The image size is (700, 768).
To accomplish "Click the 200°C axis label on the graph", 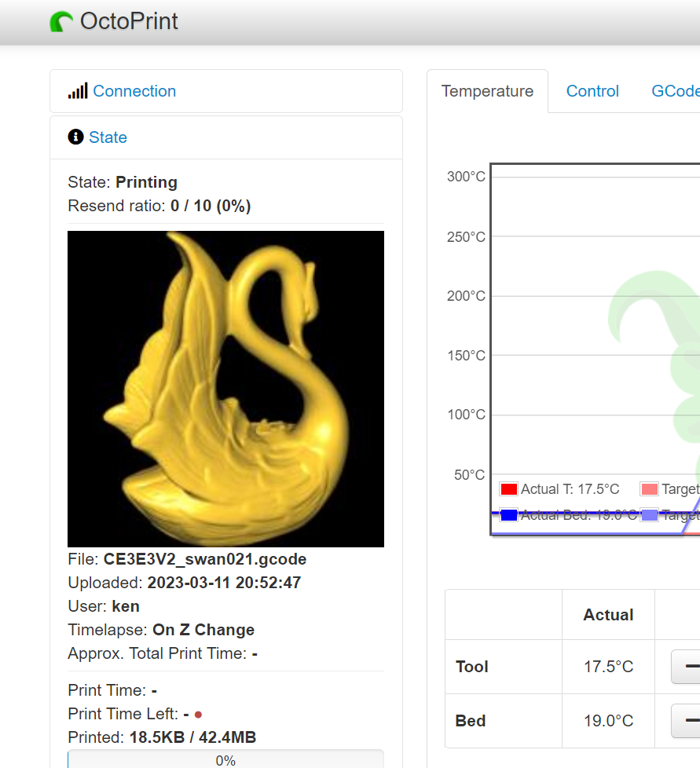I will coord(466,296).
